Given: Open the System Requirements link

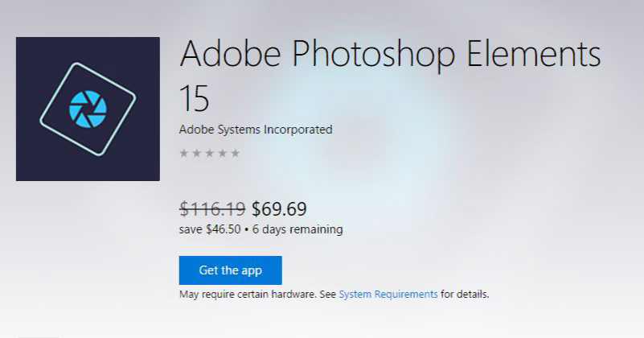Looking at the screenshot, I should click(x=388, y=295).
